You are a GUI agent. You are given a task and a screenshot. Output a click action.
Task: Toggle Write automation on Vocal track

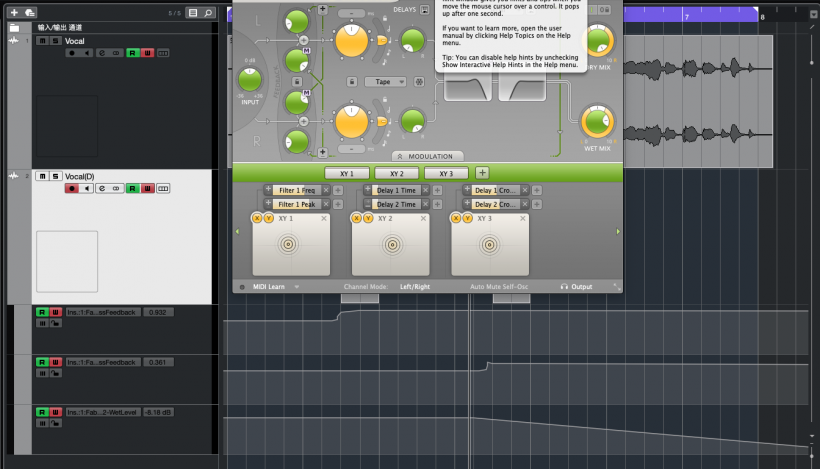tap(147, 53)
